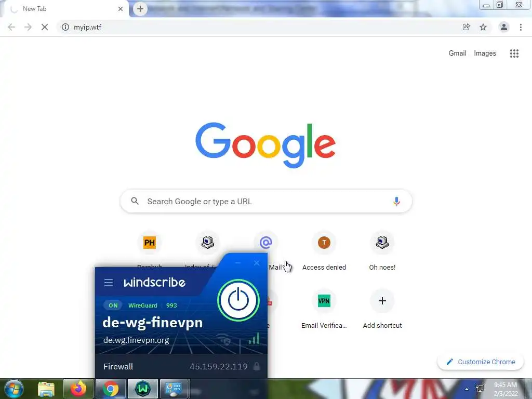Minimize the Windscribe window

pos(238,263)
